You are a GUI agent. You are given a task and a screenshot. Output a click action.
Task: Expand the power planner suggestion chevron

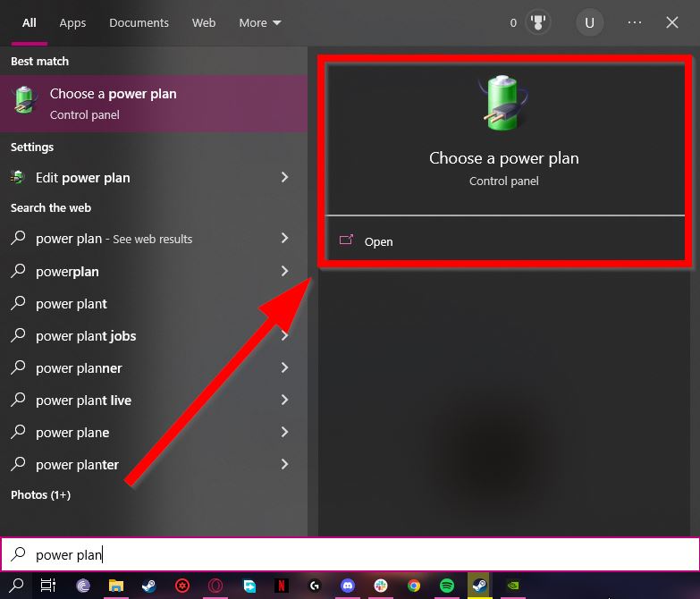[285, 367]
